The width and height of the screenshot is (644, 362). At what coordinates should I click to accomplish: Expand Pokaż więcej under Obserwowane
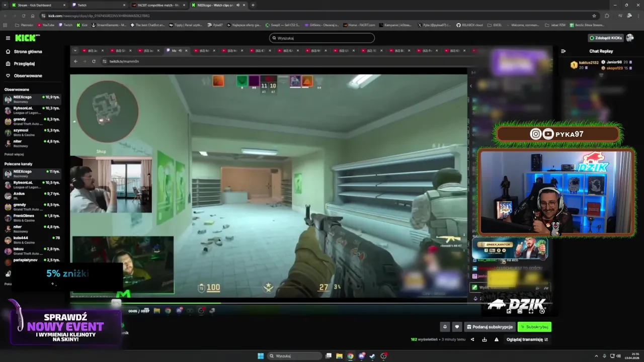14,154
